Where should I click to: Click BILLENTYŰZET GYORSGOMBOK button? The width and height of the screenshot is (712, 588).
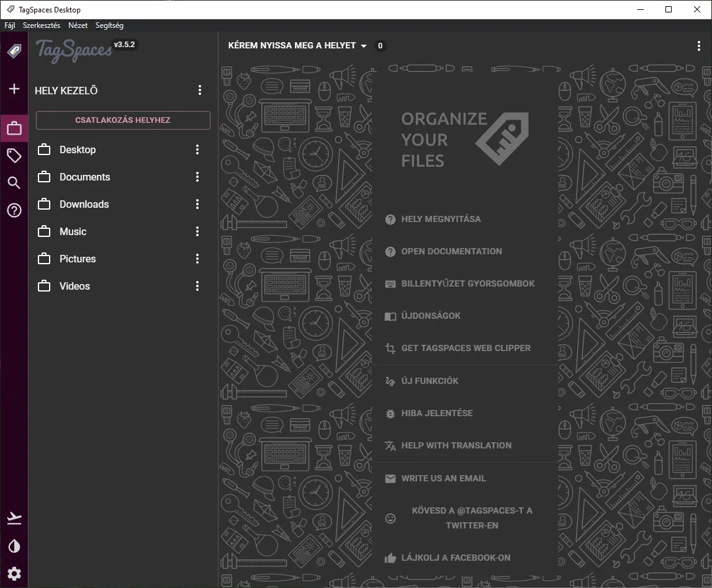(x=468, y=283)
